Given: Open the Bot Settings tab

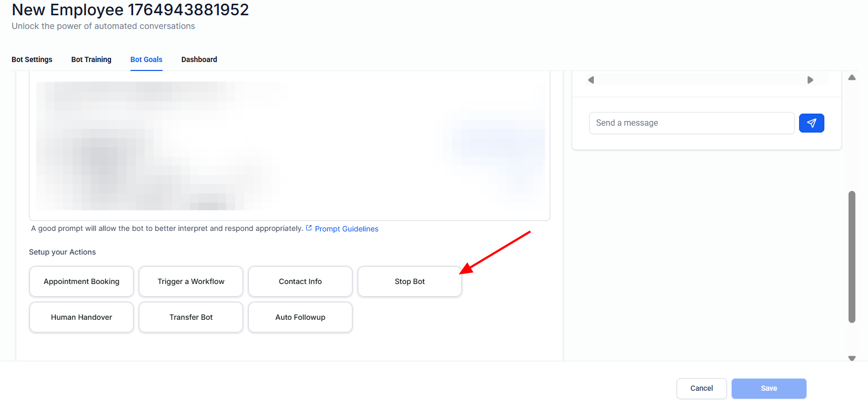Looking at the screenshot, I should [x=32, y=59].
